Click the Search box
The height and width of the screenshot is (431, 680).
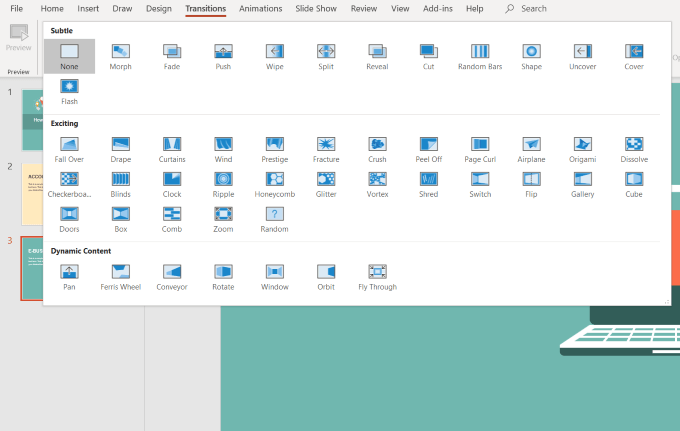point(526,8)
